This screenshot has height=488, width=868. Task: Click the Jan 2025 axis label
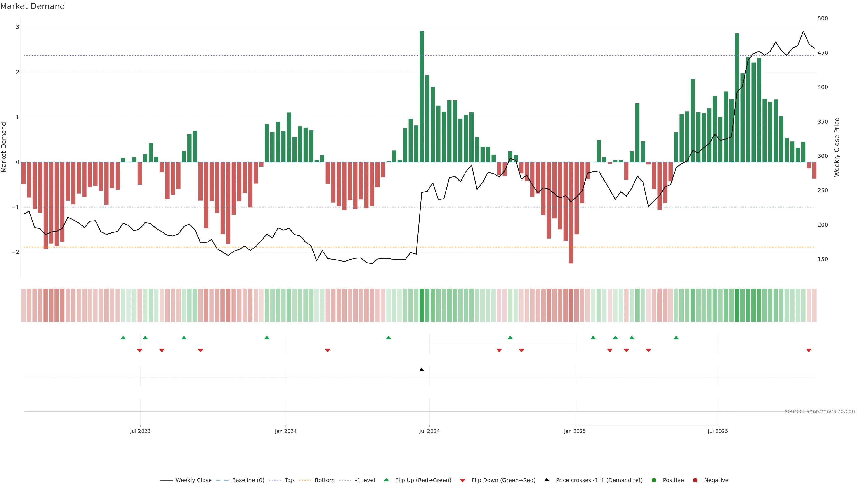[575, 431]
